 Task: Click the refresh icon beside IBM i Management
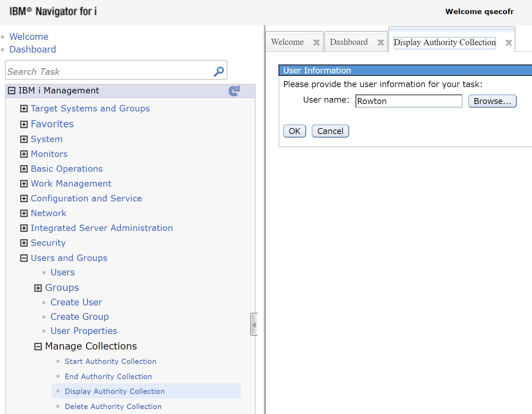pos(234,91)
